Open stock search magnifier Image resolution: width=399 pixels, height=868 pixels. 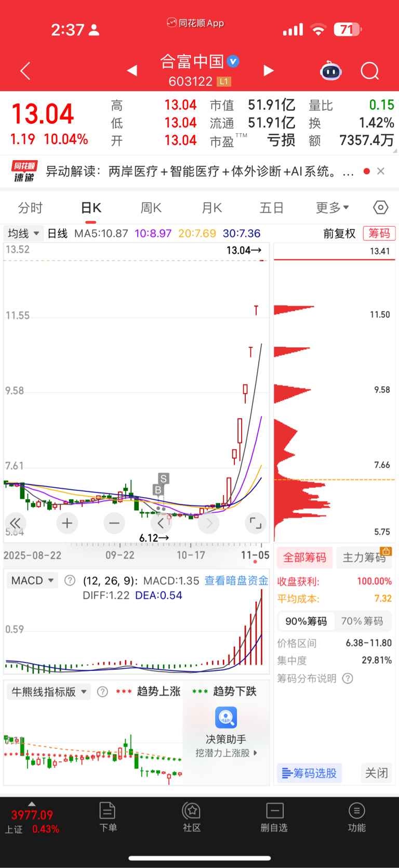[x=370, y=71]
